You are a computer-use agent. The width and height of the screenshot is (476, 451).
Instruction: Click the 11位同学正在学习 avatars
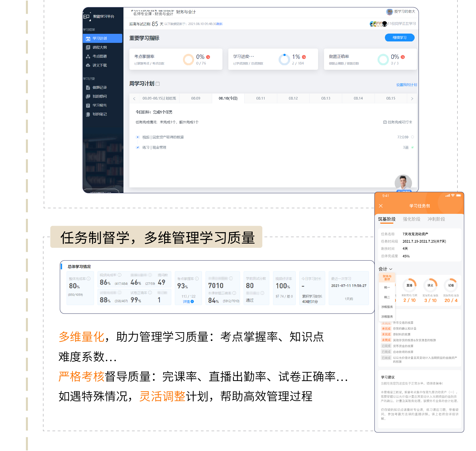378,24
